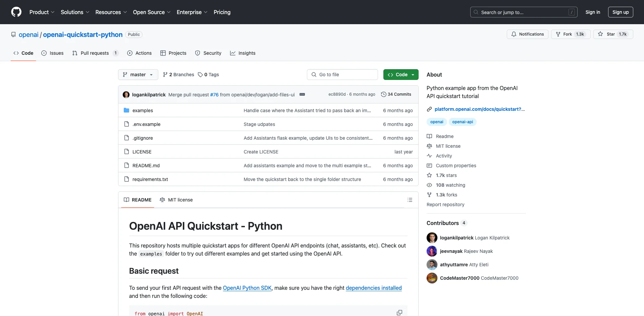This screenshot has height=316, width=644.
Task: Open the .gitignore file
Action: (143, 138)
